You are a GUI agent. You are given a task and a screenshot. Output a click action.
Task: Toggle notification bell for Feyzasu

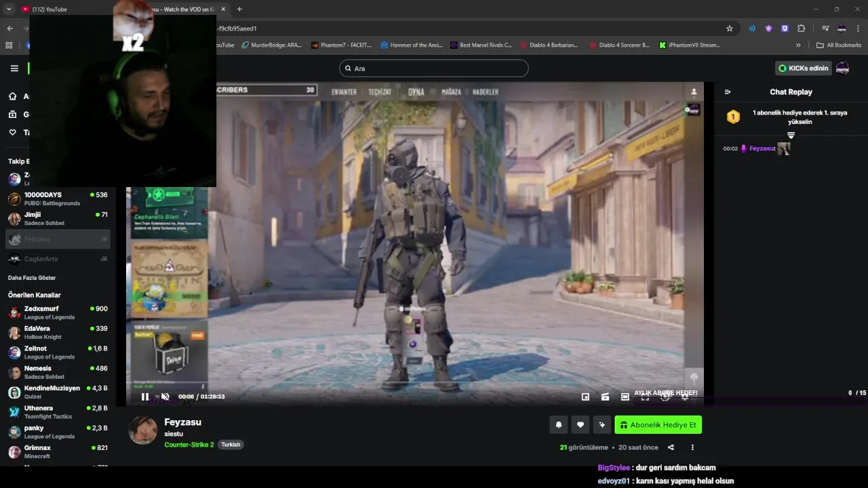[559, 425]
